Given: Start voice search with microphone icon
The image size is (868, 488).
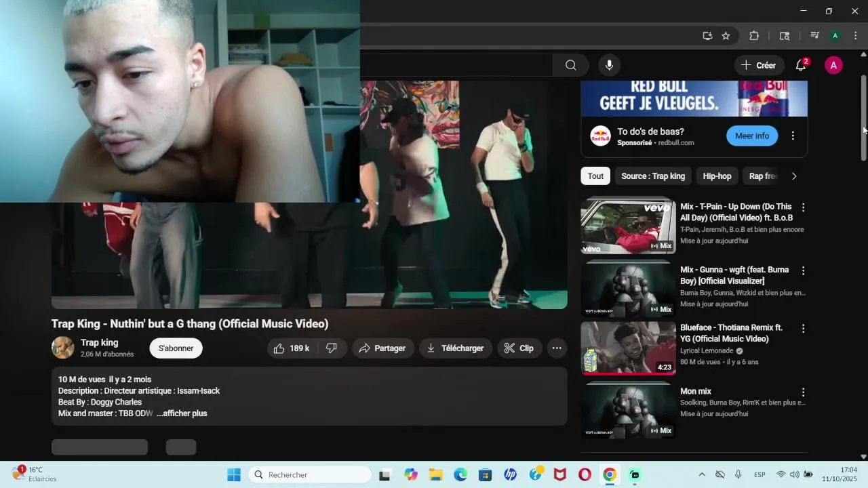Looking at the screenshot, I should pyautogui.click(x=609, y=65).
